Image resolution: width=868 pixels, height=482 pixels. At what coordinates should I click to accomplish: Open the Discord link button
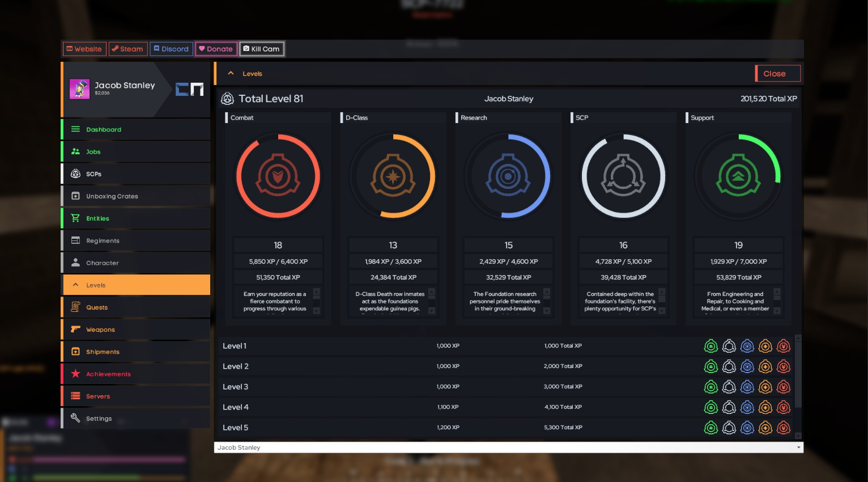pyautogui.click(x=171, y=49)
